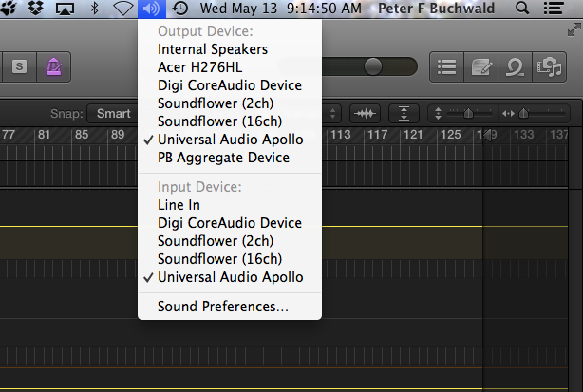Toggle the purple metronome button
The width and height of the screenshot is (583, 392).
point(56,66)
